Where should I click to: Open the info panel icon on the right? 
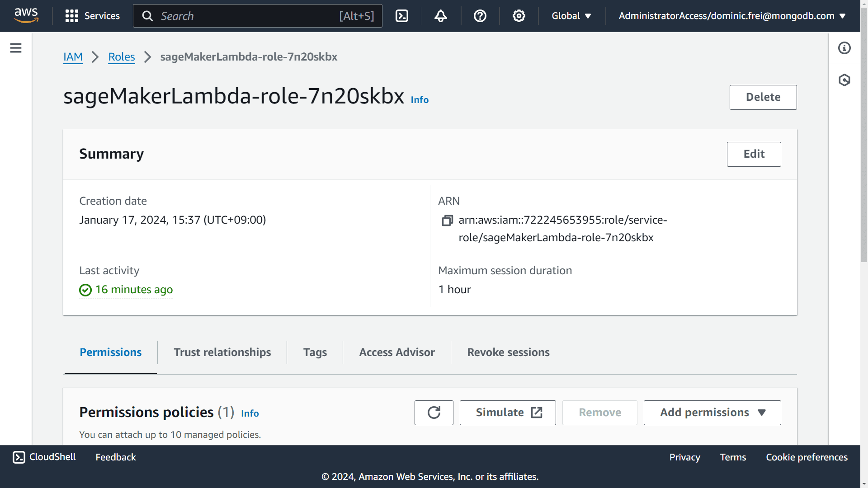(844, 48)
